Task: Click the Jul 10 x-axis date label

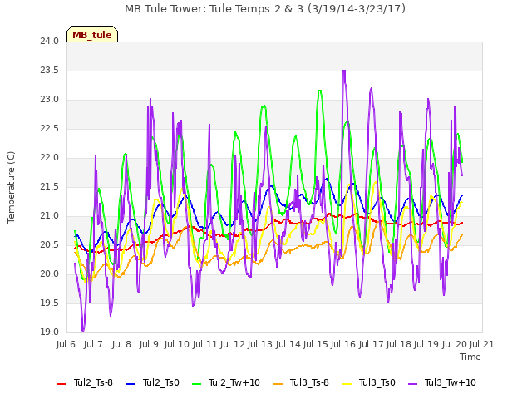Action: 177,345
